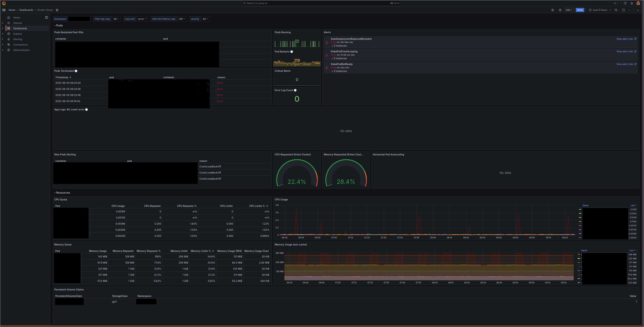Show info tooltip for Pods Terminated panel

tap(76, 71)
